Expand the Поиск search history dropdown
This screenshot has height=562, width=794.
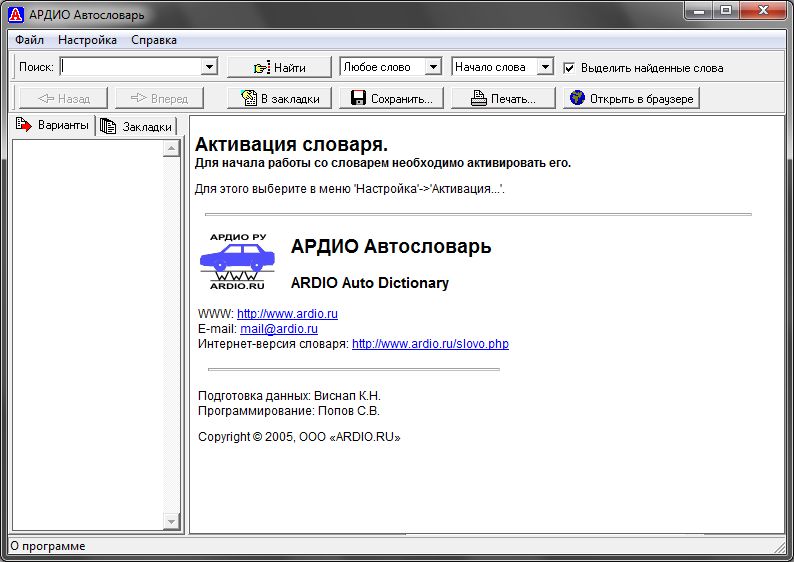coord(209,66)
